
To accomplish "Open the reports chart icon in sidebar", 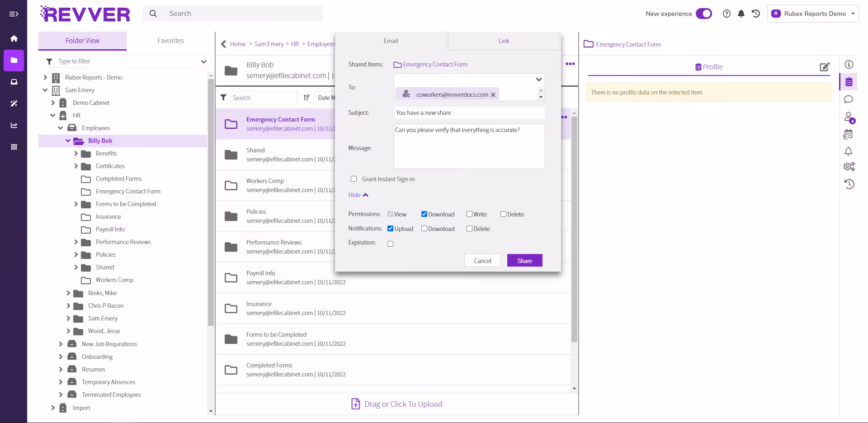I will [14, 125].
